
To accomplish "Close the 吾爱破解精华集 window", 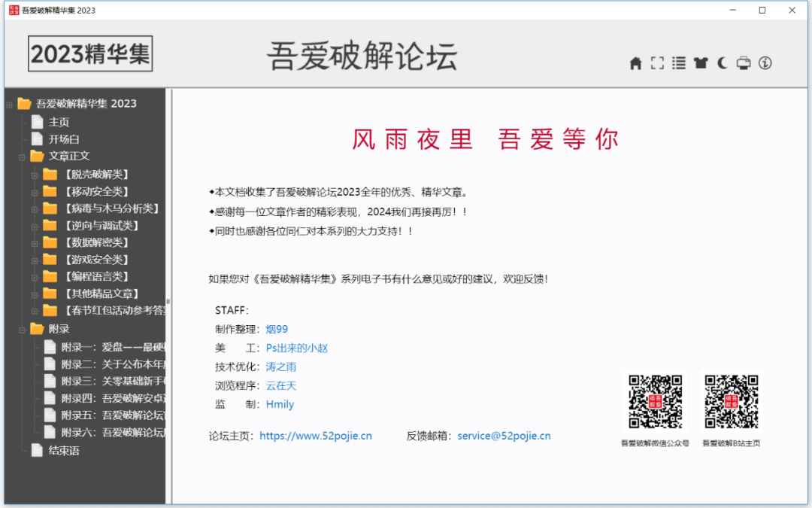I will 792,11.
